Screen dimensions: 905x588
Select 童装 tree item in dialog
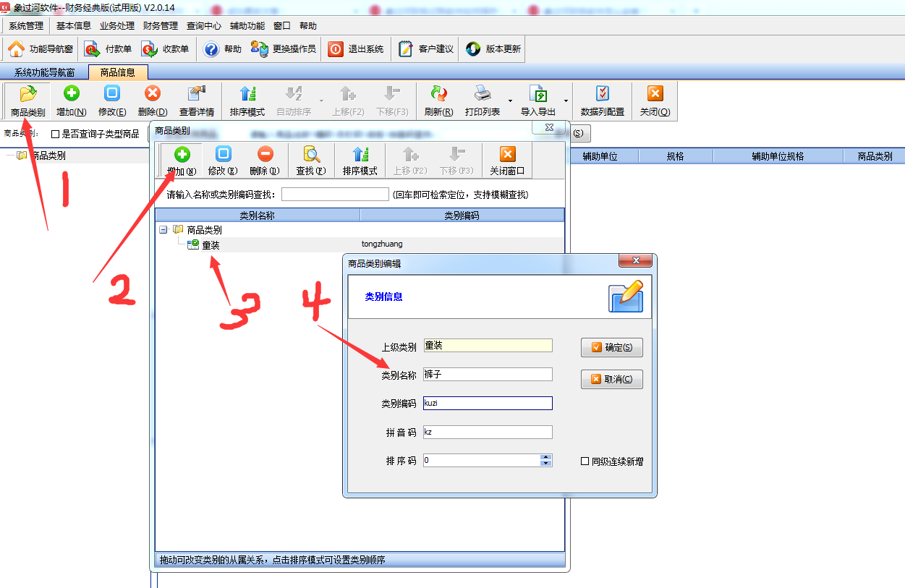point(211,245)
